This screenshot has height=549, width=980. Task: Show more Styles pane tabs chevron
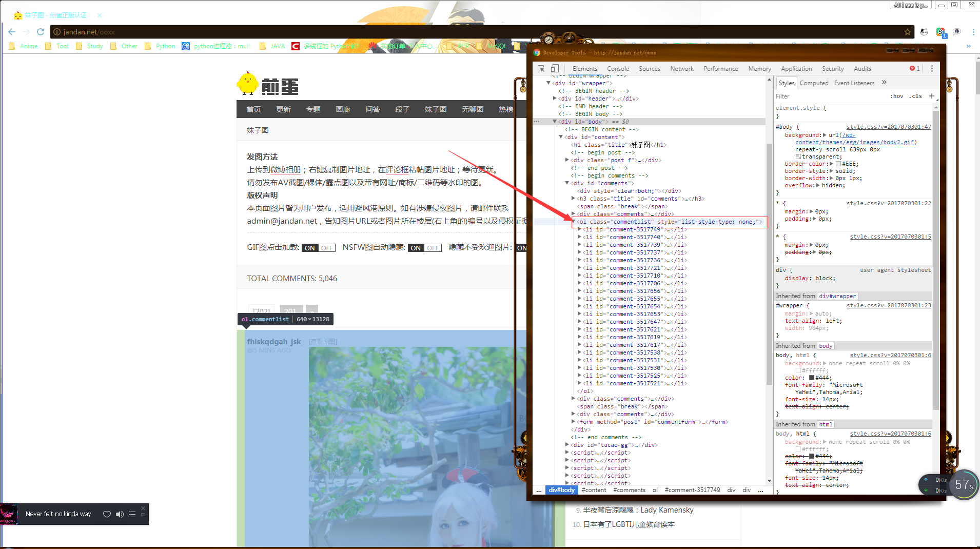click(884, 83)
